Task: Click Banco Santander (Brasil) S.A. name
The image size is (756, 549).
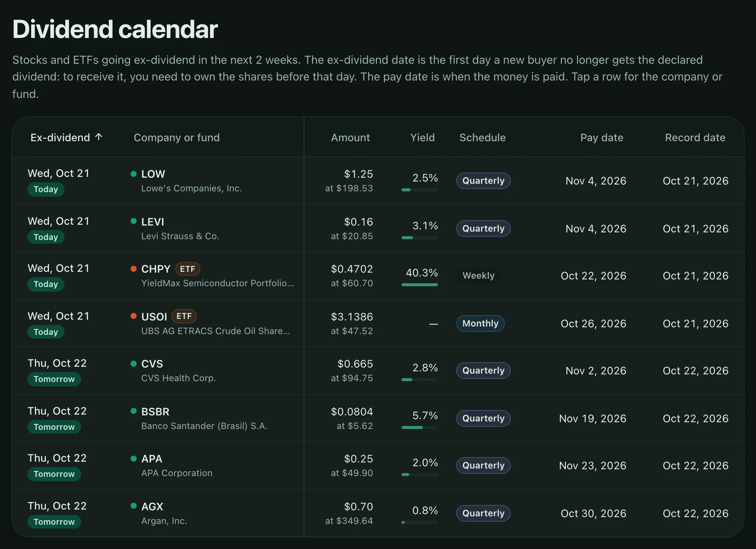Action: point(204,426)
